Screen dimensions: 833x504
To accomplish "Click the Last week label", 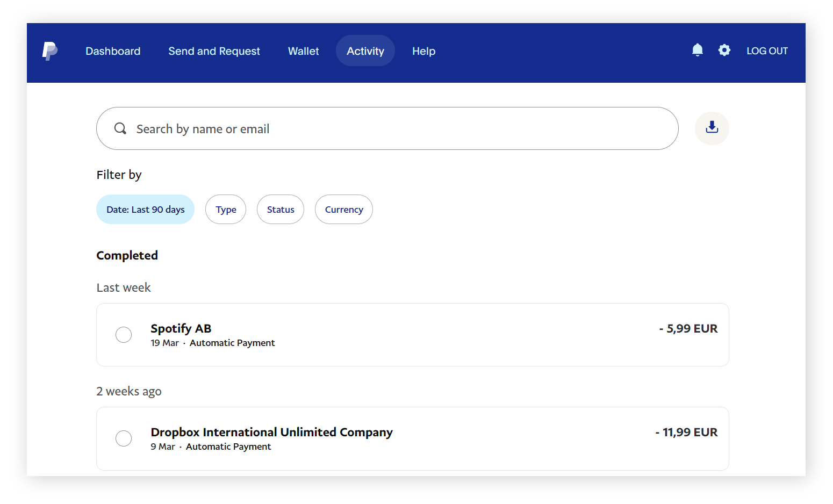I will pos(124,287).
